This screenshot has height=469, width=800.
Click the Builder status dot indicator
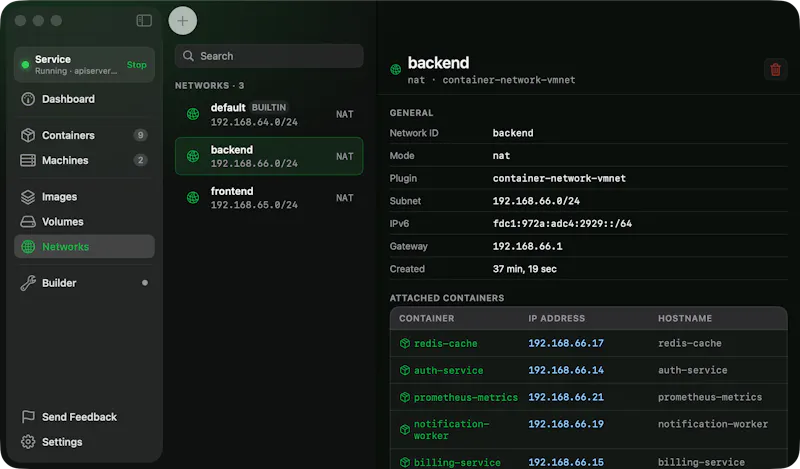pyautogui.click(x=145, y=283)
